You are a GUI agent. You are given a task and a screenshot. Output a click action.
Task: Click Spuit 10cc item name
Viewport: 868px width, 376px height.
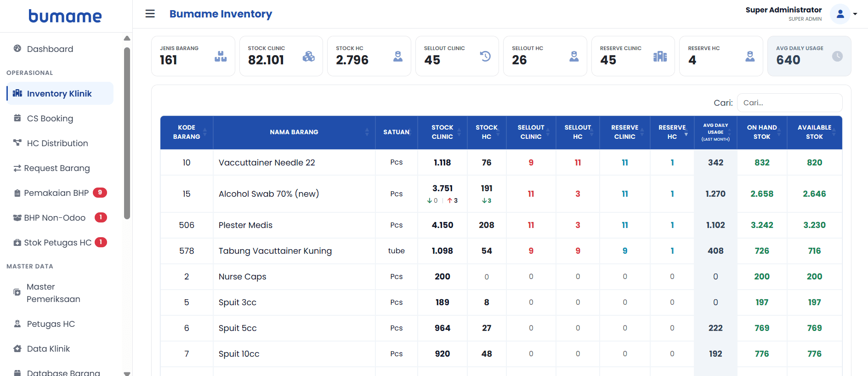coord(239,354)
